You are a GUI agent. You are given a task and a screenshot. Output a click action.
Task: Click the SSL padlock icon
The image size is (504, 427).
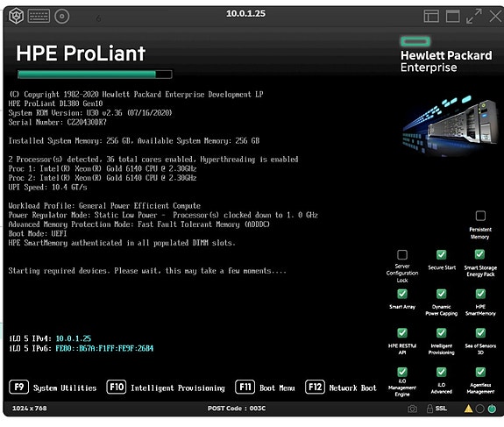point(429,409)
